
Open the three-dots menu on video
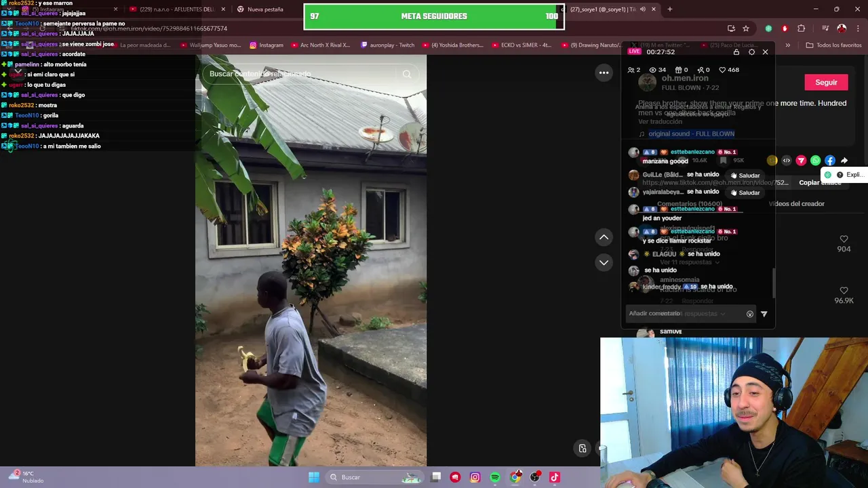[x=604, y=73]
